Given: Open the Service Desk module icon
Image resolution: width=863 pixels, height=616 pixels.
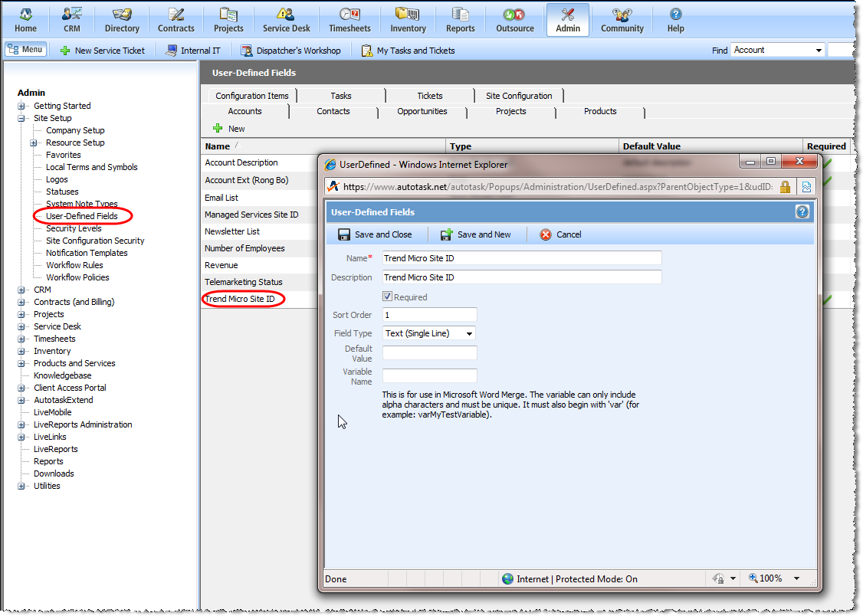Looking at the screenshot, I should tap(286, 14).
